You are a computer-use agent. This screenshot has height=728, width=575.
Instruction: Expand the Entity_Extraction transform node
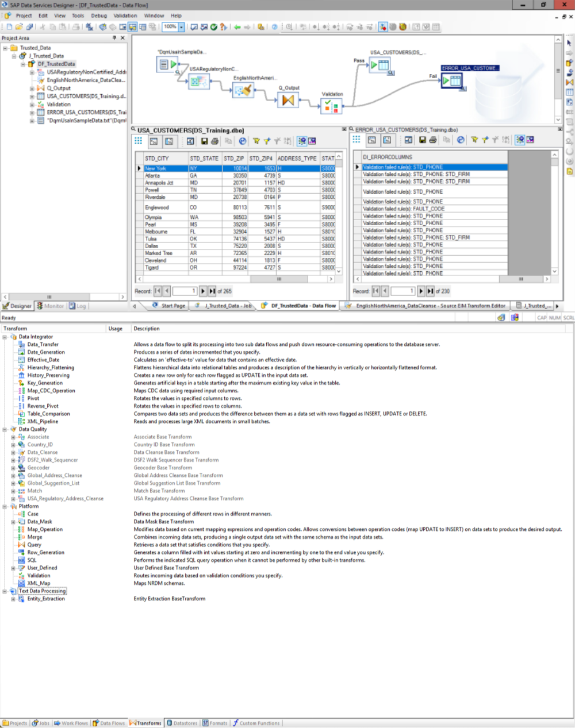tap(13, 599)
